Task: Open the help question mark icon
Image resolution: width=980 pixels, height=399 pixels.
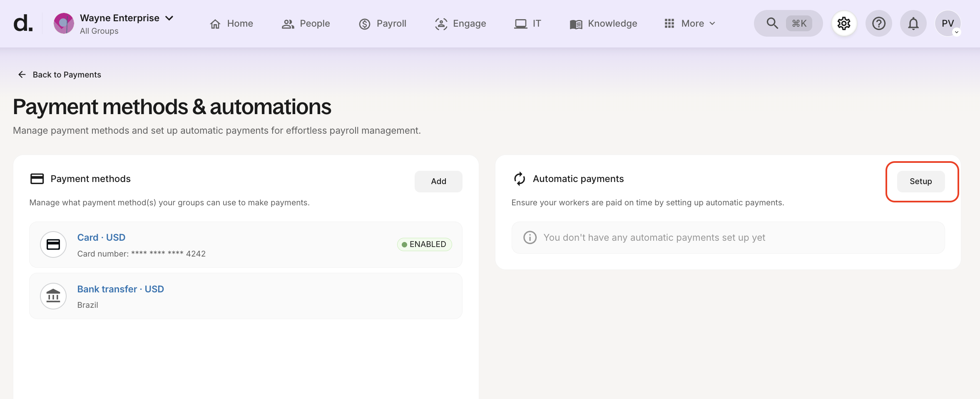Action: click(x=878, y=23)
